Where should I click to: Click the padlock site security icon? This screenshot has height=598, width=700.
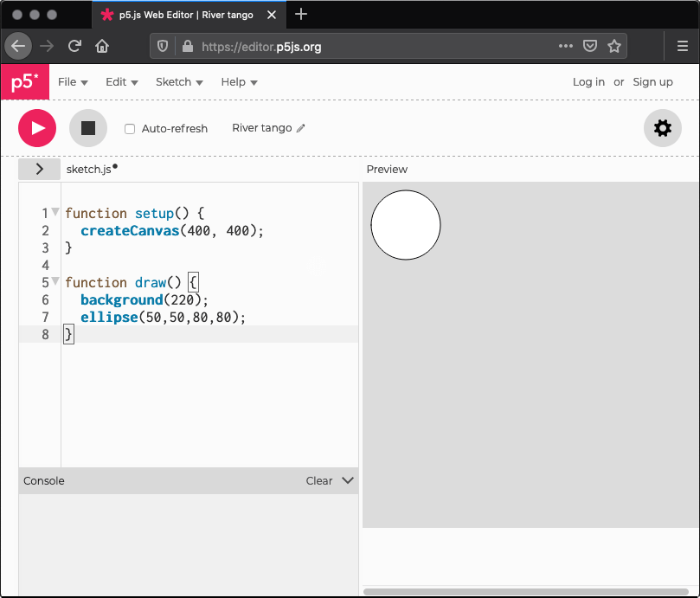click(x=188, y=46)
